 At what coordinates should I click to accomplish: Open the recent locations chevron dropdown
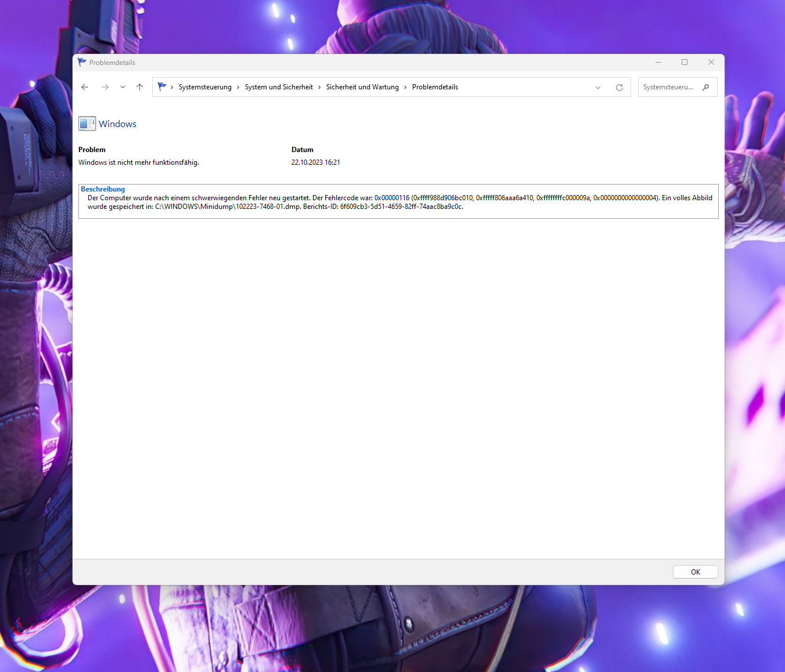(x=123, y=87)
